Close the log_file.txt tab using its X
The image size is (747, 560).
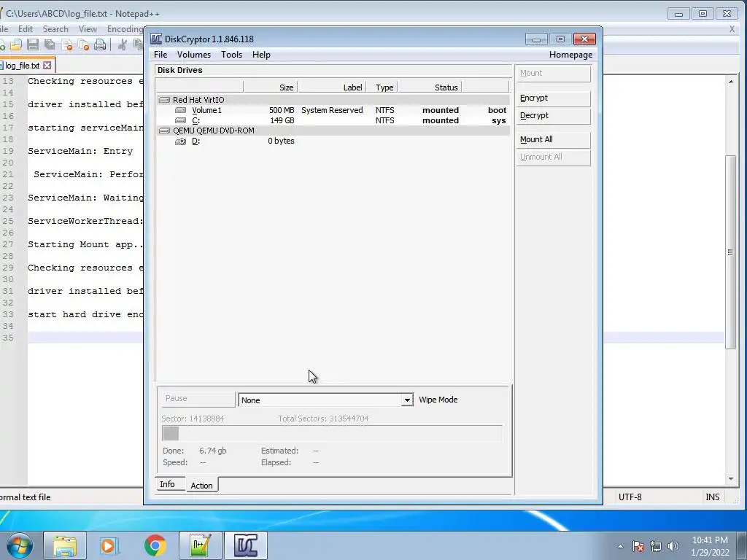click(x=47, y=65)
